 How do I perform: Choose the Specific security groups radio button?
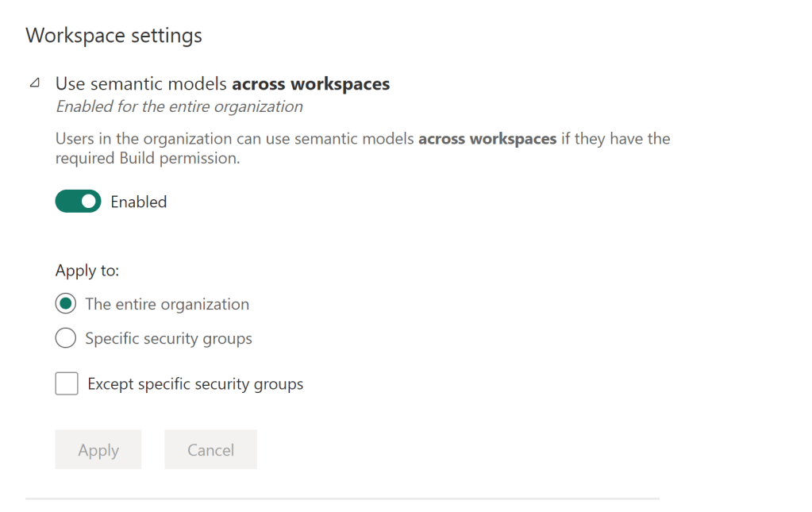click(x=66, y=339)
